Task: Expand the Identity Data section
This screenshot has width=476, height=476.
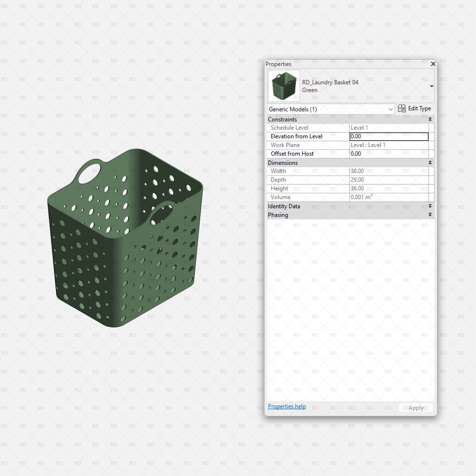Action: pos(430,206)
